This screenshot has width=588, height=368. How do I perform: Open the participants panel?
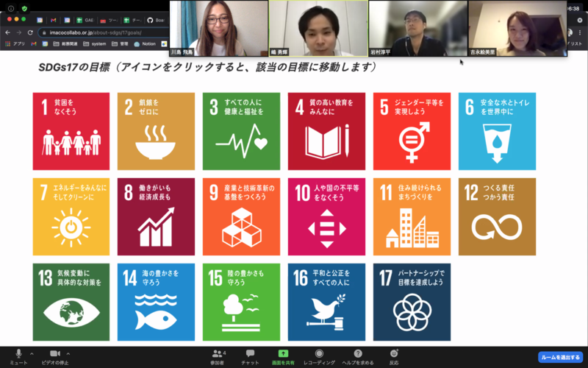pos(218,357)
